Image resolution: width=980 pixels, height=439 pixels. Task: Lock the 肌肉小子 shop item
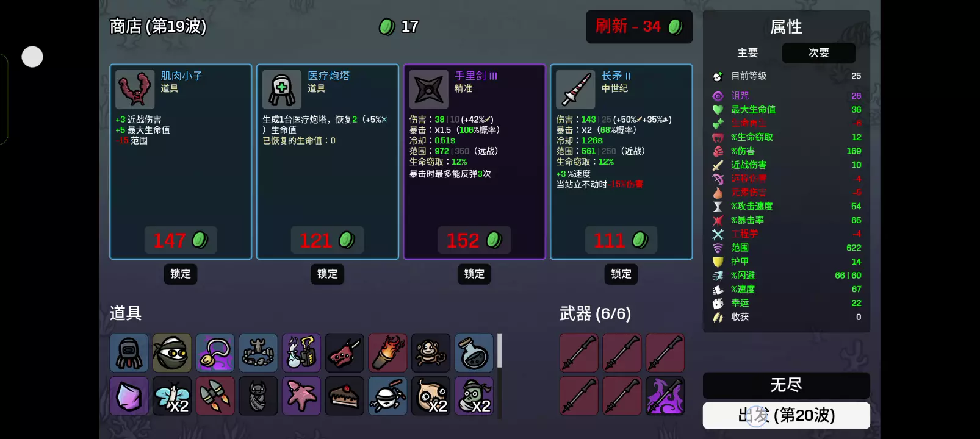[181, 274]
